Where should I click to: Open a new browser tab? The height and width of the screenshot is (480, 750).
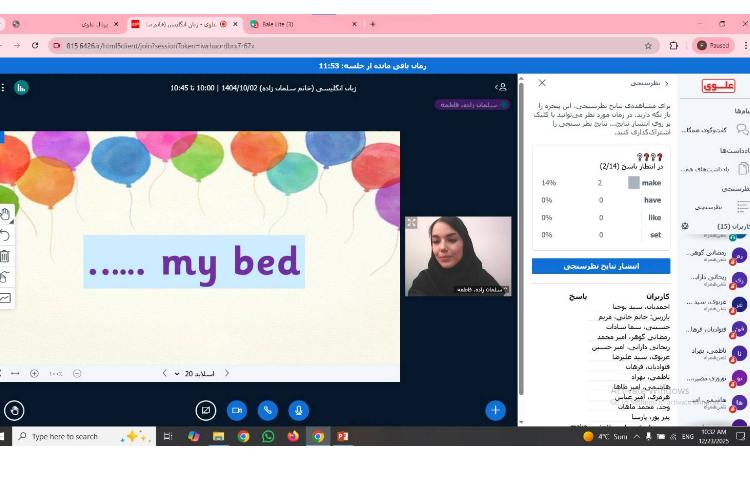tap(373, 24)
